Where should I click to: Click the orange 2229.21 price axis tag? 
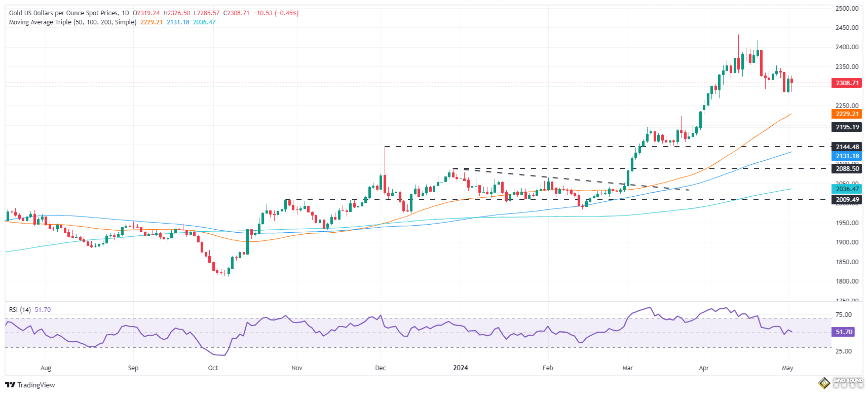click(847, 114)
